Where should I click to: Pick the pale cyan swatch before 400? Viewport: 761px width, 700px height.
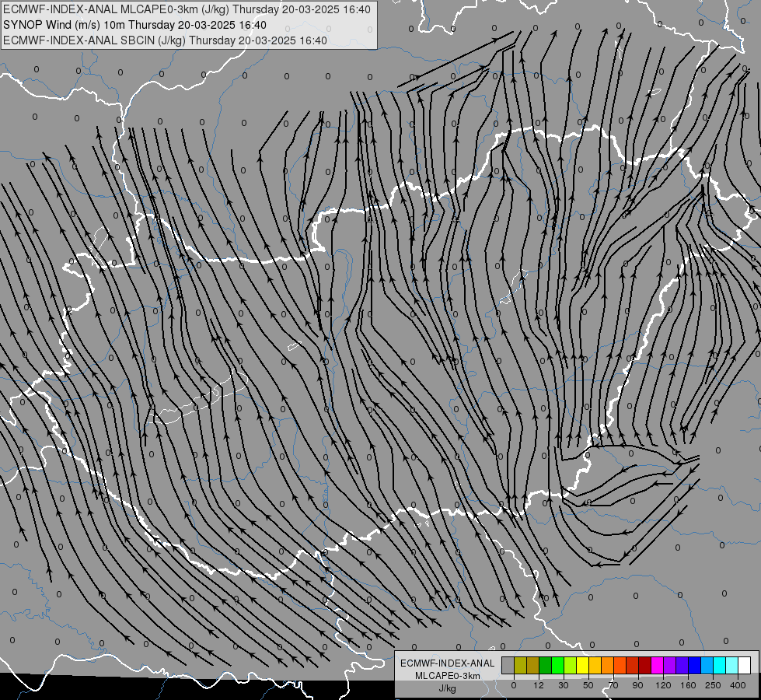click(732, 665)
